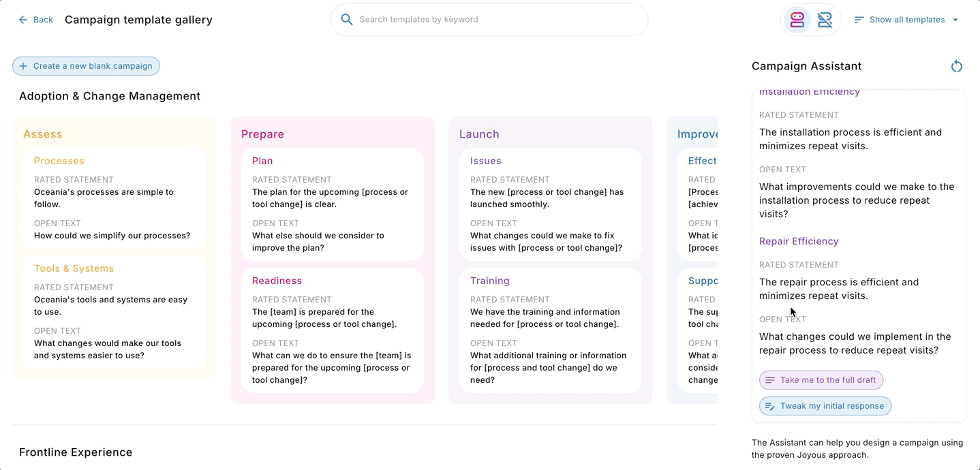
Task: Click the Repair Efficiency heading in the assistant
Action: click(799, 241)
